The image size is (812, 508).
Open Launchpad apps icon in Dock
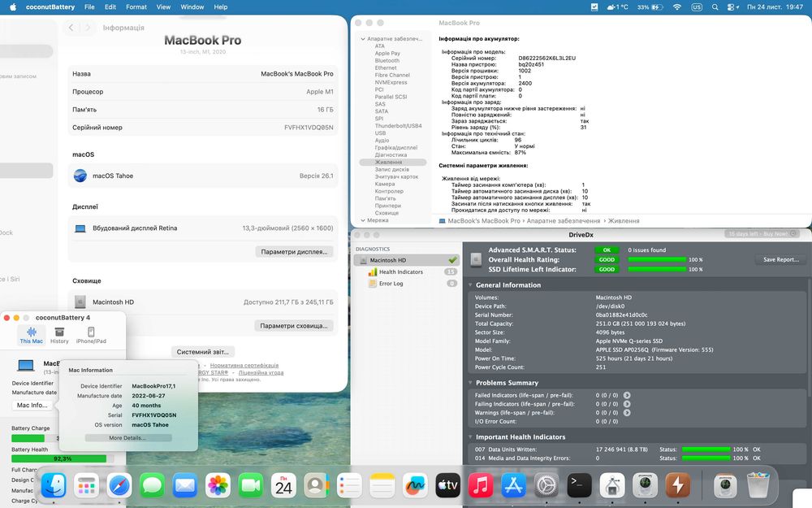(x=86, y=486)
